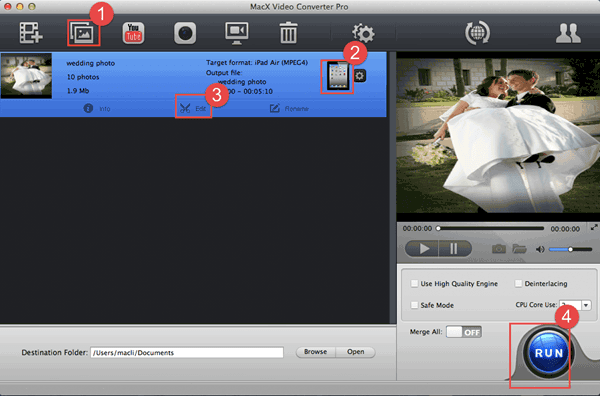600x396 pixels.
Task: Click the 'wedding photo' title text
Action: (91, 63)
